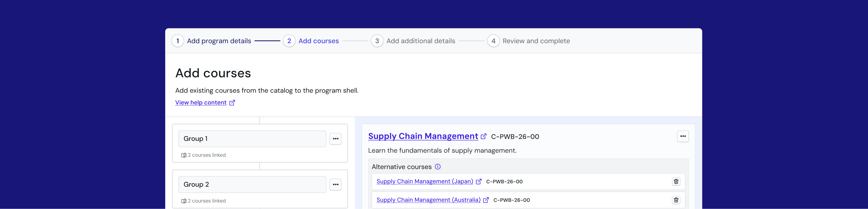Open Supply Chain Management course link
The width and height of the screenshot is (868, 209).
pyautogui.click(x=423, y=136)
